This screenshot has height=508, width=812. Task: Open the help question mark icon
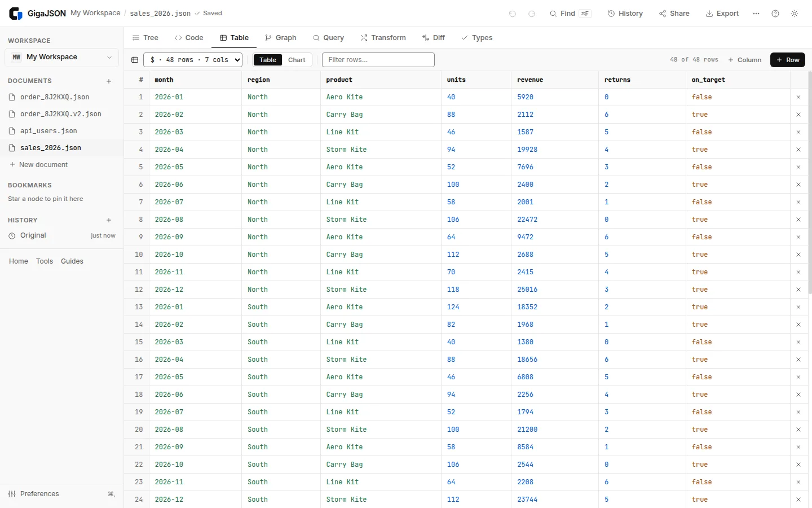point(775,14)
